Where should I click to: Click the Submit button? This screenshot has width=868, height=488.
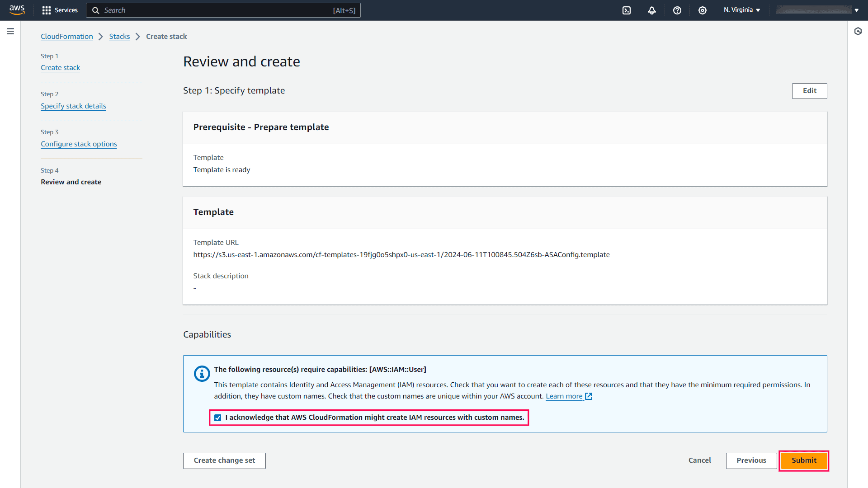click(804, 460)
